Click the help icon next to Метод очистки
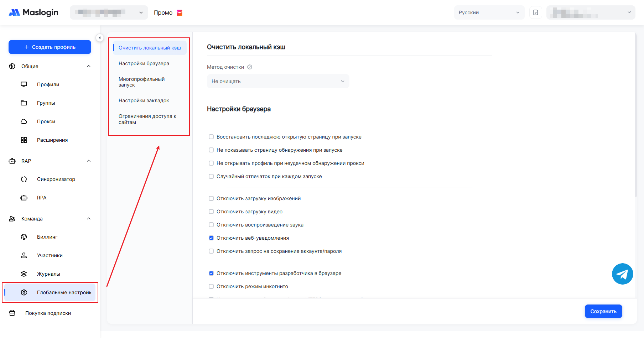The height and width of the screenshot is (338, 644). pos(250,67)
